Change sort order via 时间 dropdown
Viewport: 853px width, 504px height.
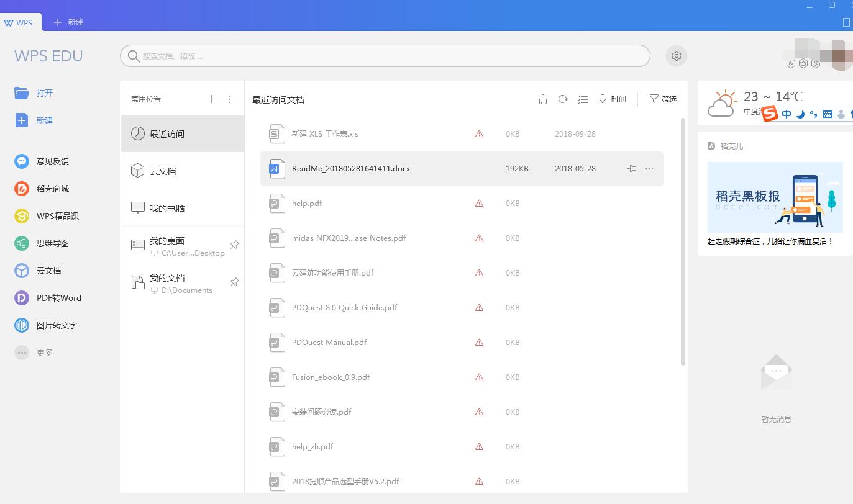click(612, 99)
